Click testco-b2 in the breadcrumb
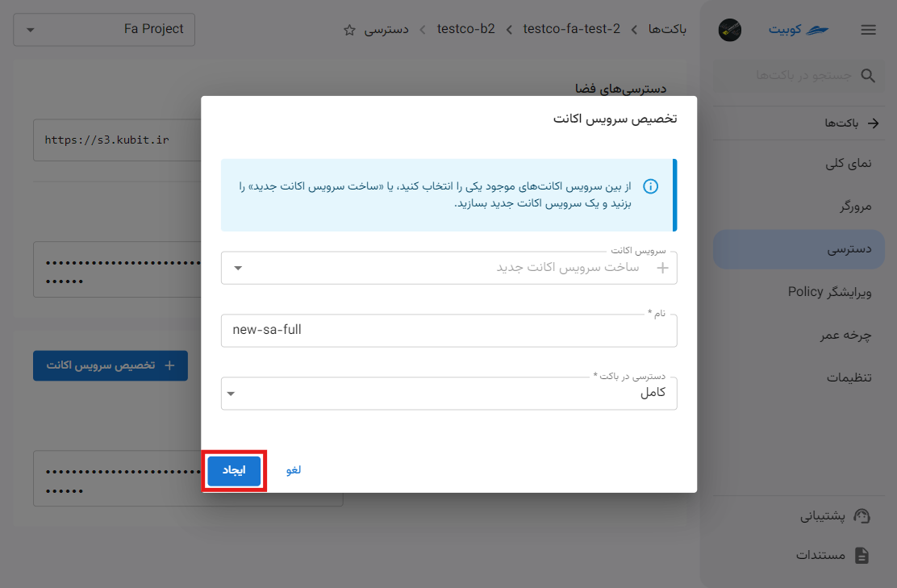Image resolution: width=897 pixels, height=588 pixels. pos(465,29)
